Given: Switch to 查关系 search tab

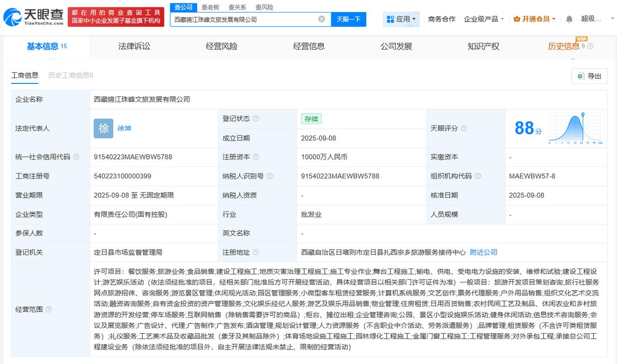Looking at the screenshot, I should tap(237, 7).
